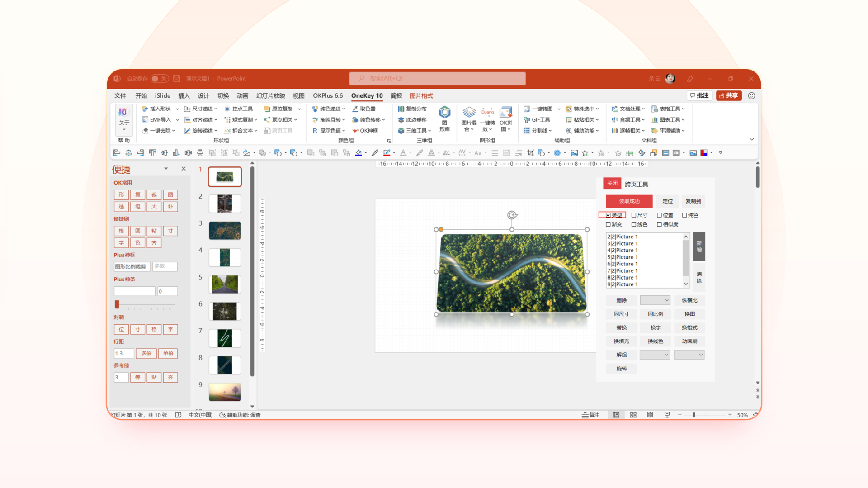Click the eyedropper icon in quick toolbar
868x488 pixels.
click(375, 153)
